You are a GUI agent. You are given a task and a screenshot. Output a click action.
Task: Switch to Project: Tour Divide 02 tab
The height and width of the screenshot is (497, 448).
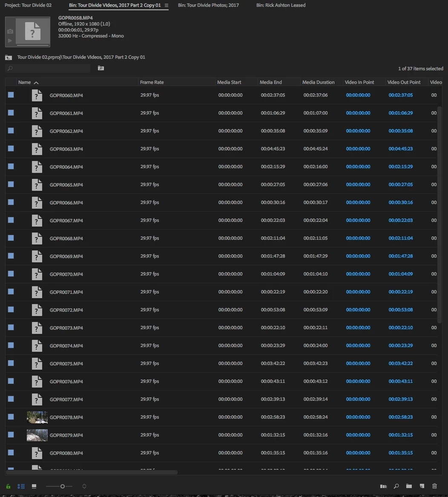[x=28, y=6]
